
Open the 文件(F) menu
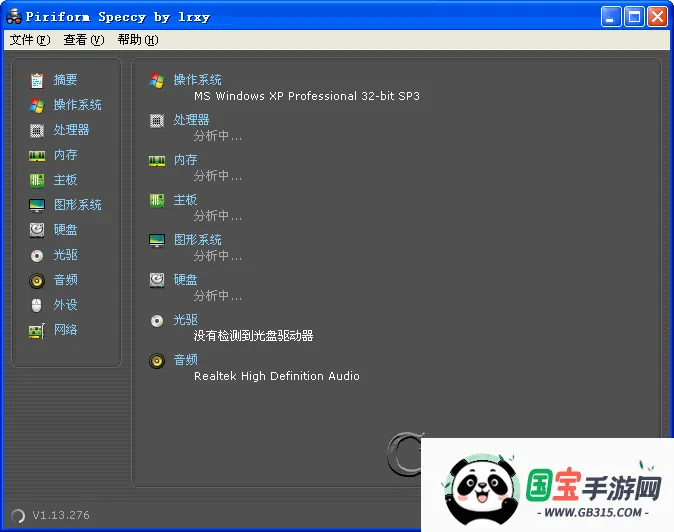pos(30,40)
